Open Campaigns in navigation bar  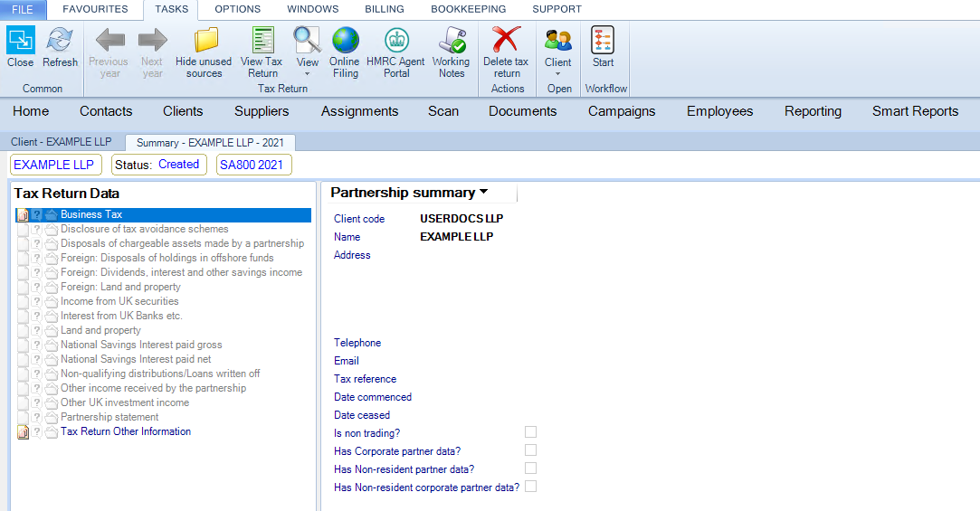click(622, 111)
